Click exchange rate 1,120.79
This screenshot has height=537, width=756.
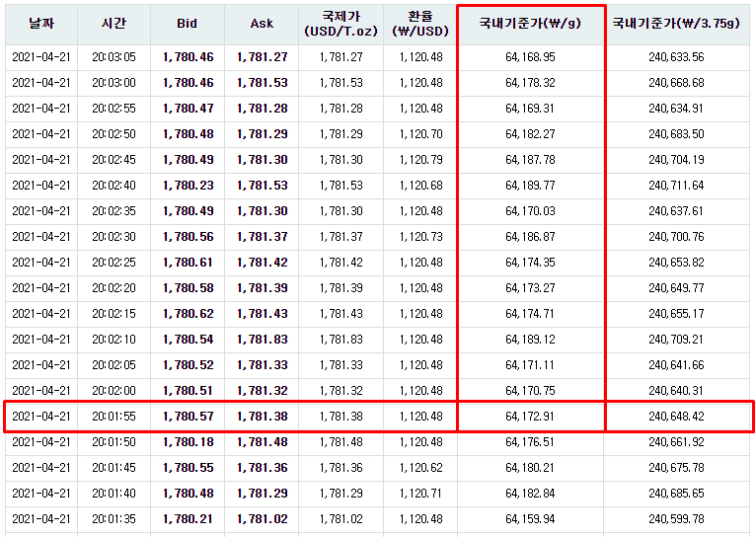click(420, 160)
